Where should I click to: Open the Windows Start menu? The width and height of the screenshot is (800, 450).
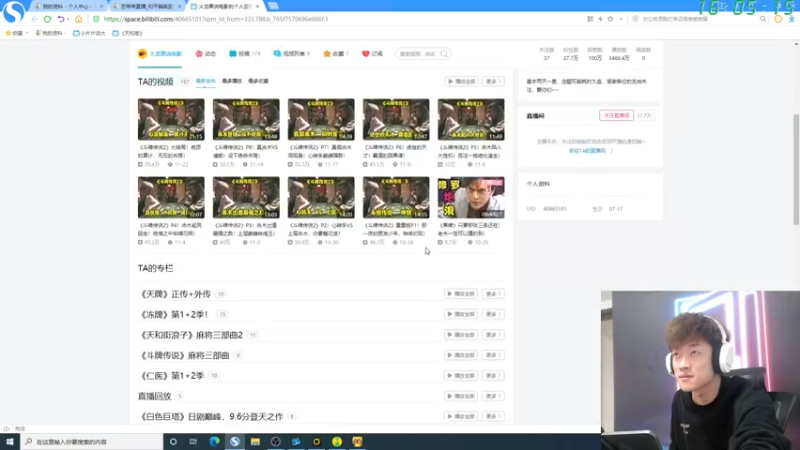coord(10,442)
